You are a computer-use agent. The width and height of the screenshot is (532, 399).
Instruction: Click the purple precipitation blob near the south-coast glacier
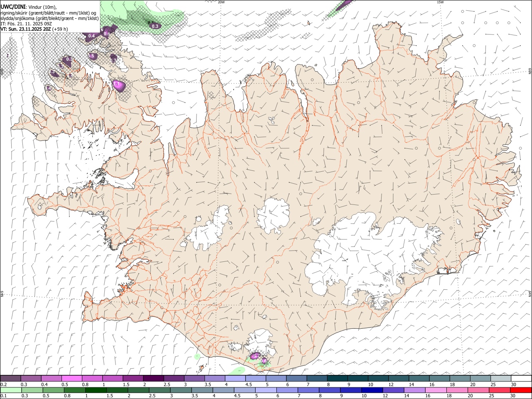point(255,356)
